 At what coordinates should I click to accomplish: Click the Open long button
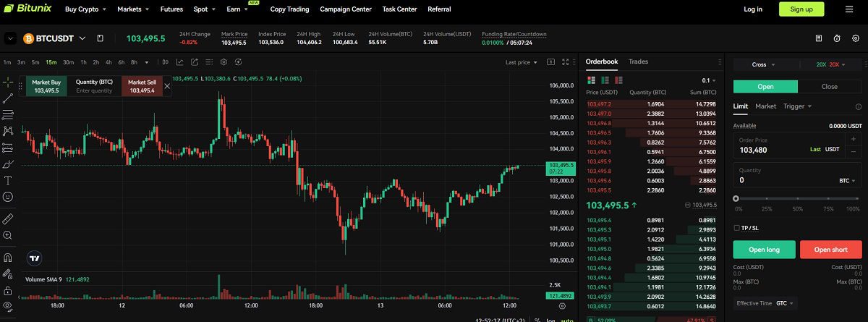(x=764, y=250)
